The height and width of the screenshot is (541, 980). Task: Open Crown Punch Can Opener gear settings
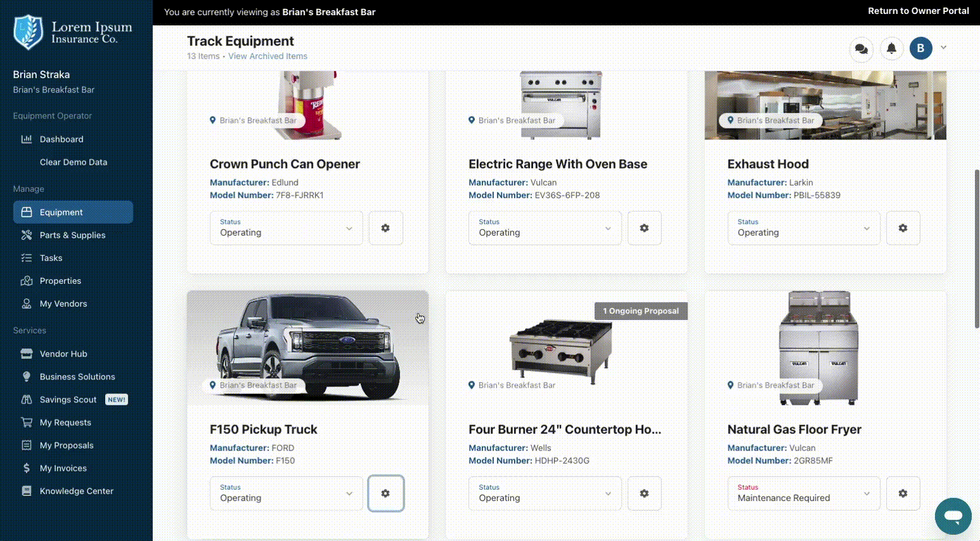(x=386, y=228)
